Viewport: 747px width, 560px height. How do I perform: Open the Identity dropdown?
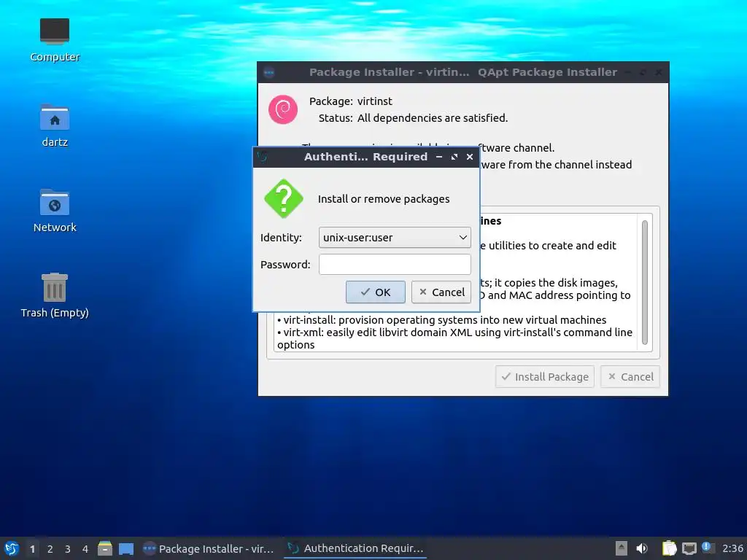(x=395, y=237)
